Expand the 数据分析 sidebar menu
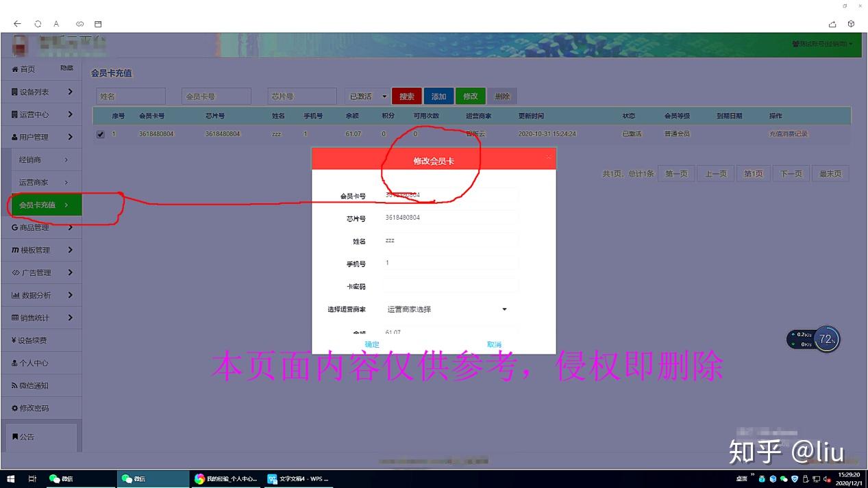The image size is (868, 488). pyautogui.click(x=41, y=295)
